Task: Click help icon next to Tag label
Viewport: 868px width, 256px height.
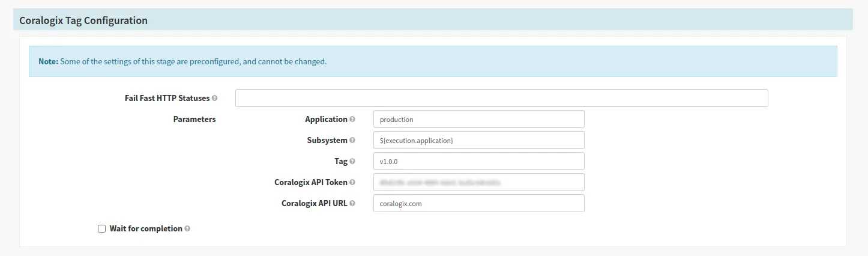Action: [352, 161]
